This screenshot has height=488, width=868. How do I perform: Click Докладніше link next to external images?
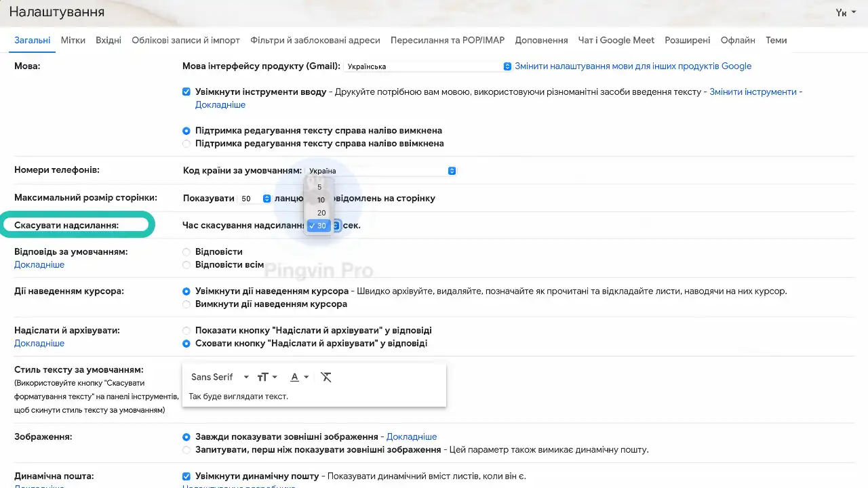pyautogui.click(x=412, y=437)
